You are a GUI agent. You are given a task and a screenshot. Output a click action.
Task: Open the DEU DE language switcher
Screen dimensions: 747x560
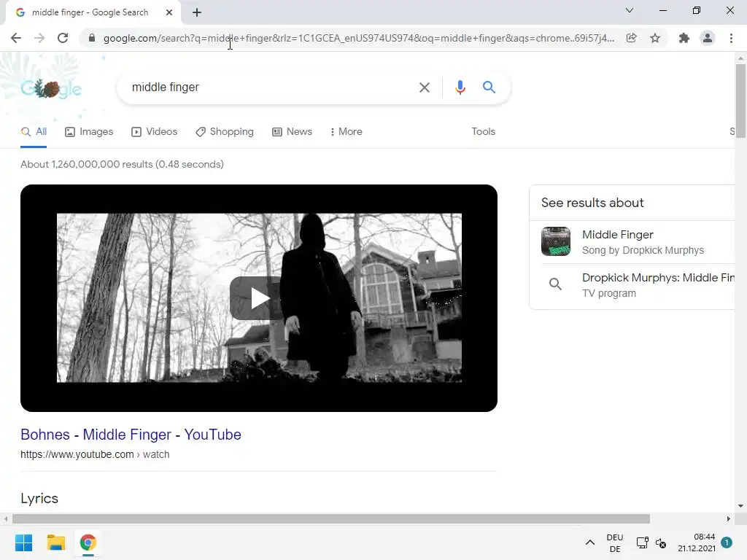[x=614, y=542]
